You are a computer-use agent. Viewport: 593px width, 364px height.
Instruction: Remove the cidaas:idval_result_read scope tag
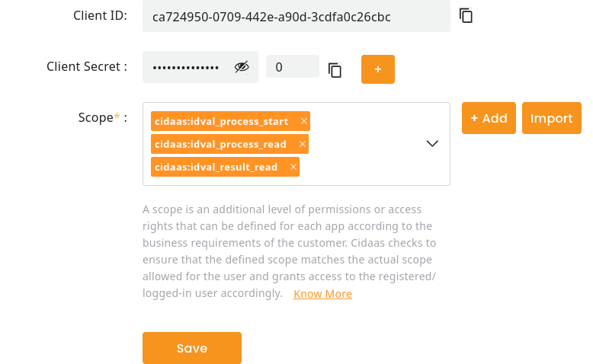click(293, 167)
